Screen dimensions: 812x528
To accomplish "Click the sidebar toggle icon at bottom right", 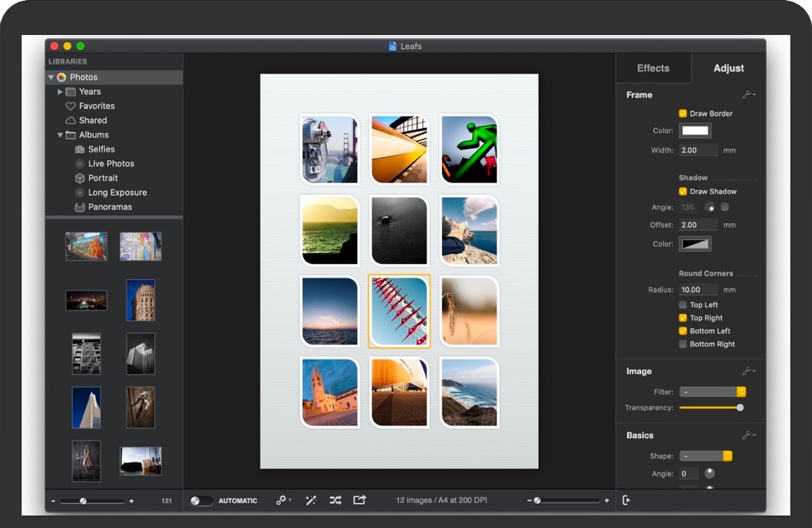I will [626, 500].
